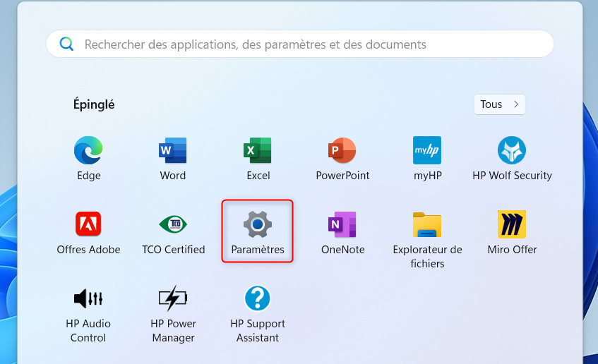Open Paramètres gear icon
This screenshot has width=598, height=364.
click(x=258, y=224)
